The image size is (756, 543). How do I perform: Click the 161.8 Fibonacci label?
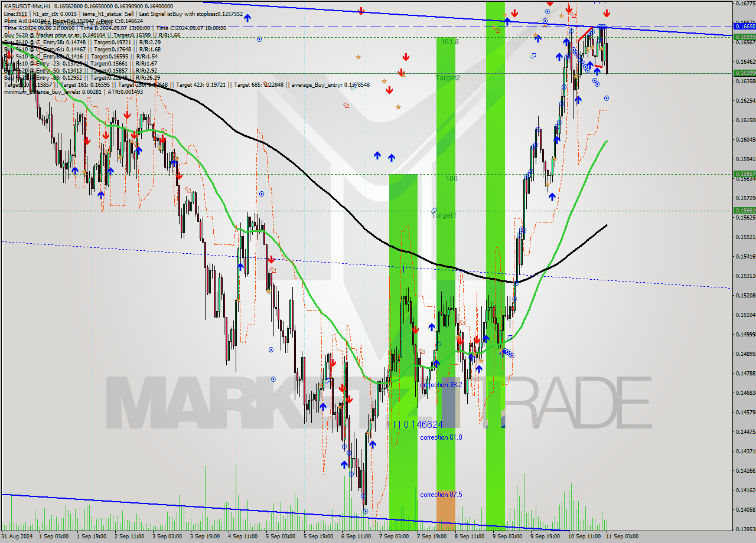pos(449,42)
